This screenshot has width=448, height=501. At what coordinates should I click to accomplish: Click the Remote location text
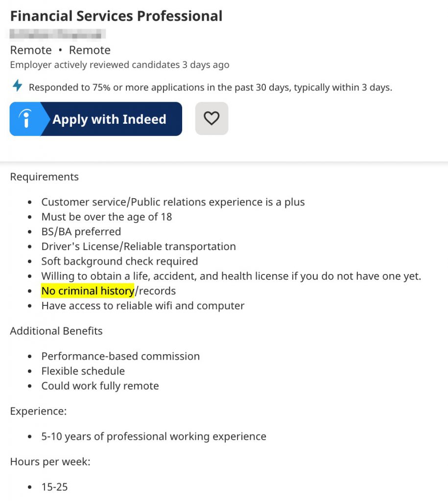coord(60,50)
